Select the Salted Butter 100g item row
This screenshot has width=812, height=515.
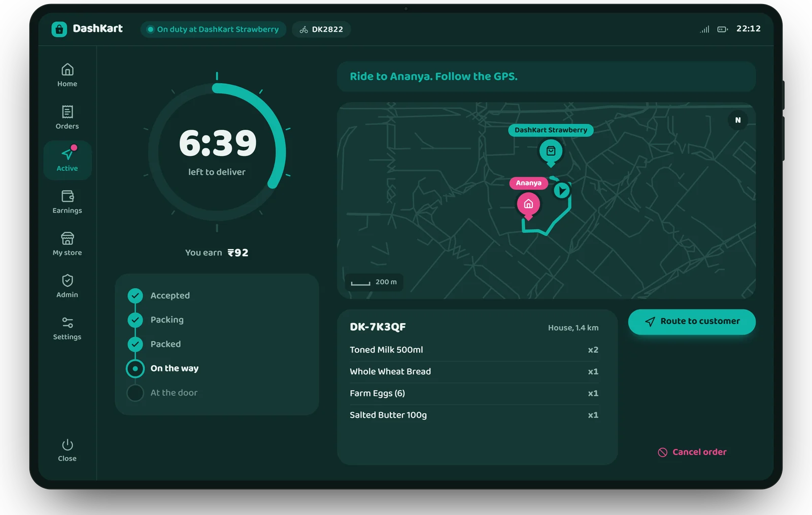pos(474,415)
